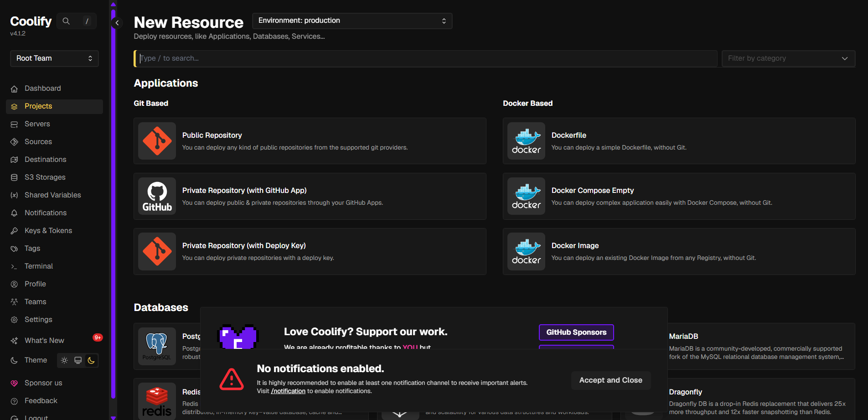Image resolution: width=868 pixels, height=420 pixels.
Task: Click the Sponsor us heart icon
Action: pos(14,383)
